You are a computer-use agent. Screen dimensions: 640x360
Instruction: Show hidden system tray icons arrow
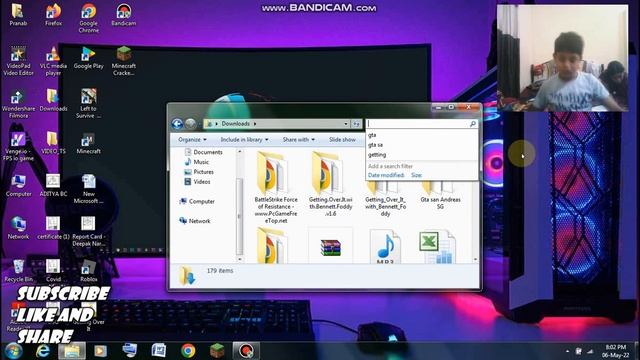click(568, 351)
